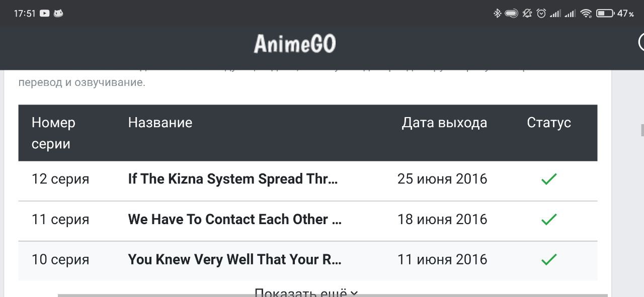Tap the muted bell status icon
The height and width of the screenshot is (297, 644).
pos(527,14)
